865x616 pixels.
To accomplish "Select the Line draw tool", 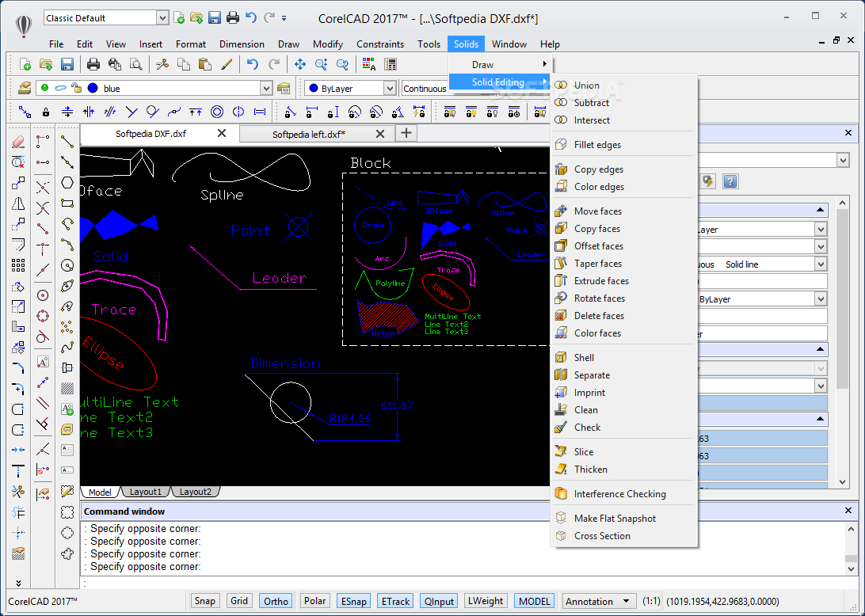I will [67, 142].
